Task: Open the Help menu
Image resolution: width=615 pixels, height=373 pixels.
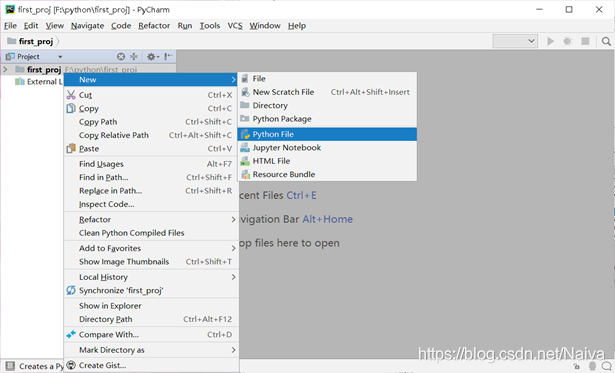Action: [x=297, y=26]
